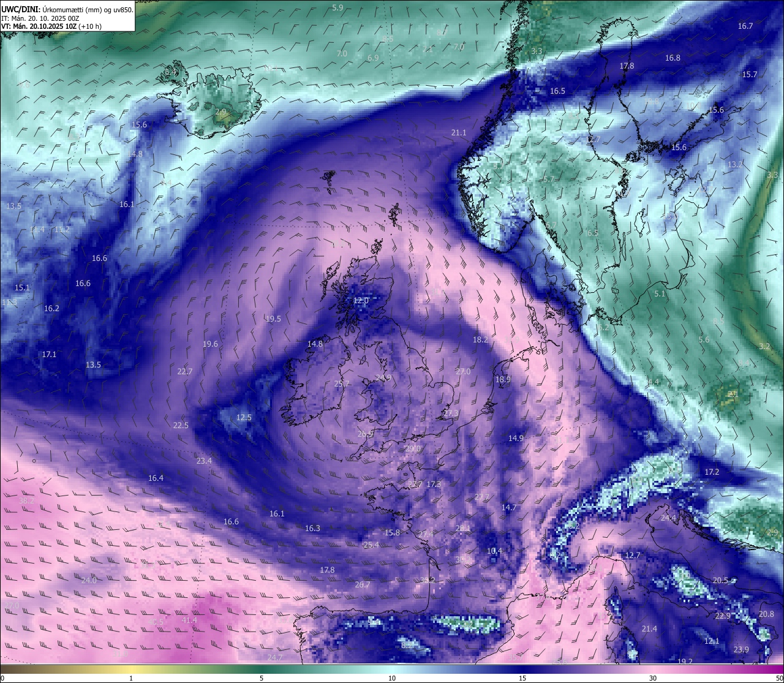Viewport: 784px width, 683px height.
Task: Click the 22.5 value label
Action: 181,425
